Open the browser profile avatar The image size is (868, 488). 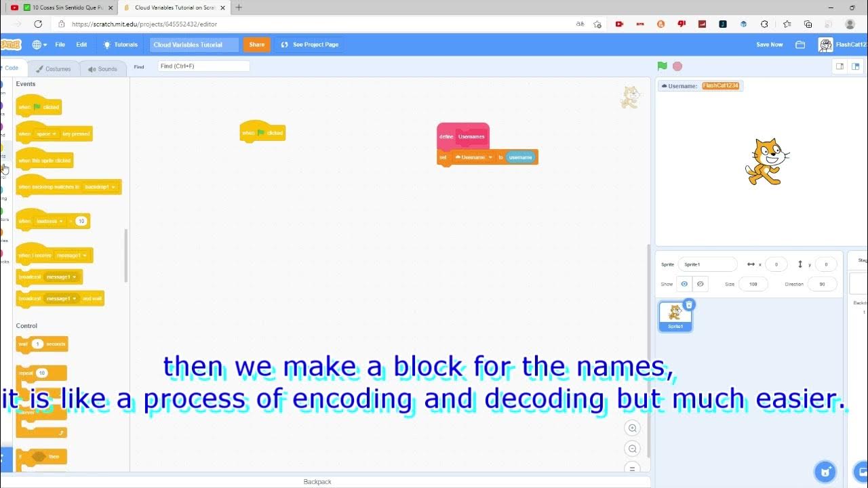click(850, 24)
